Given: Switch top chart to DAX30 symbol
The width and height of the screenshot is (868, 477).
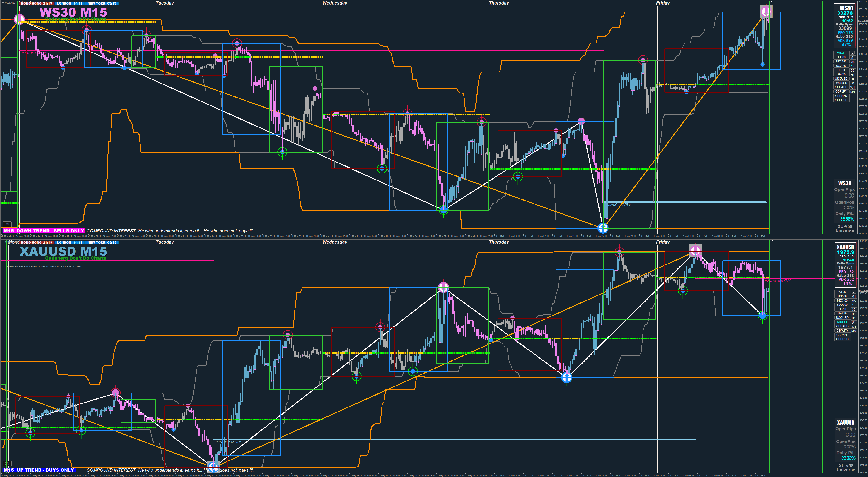Looking at the screenshot, I should pyautogui.click(x=841, y=74).
